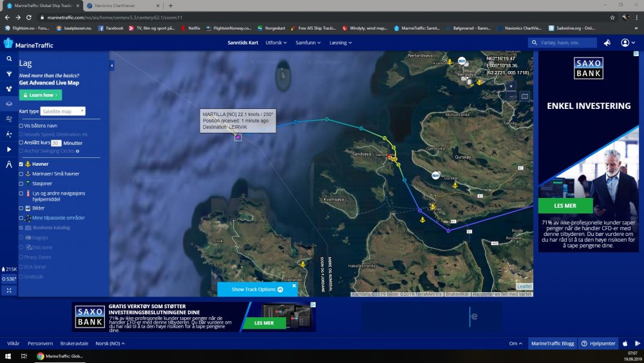644x363 pixels.
Task: Open Norsk (NO) language selector
Action: coord(110,344)
